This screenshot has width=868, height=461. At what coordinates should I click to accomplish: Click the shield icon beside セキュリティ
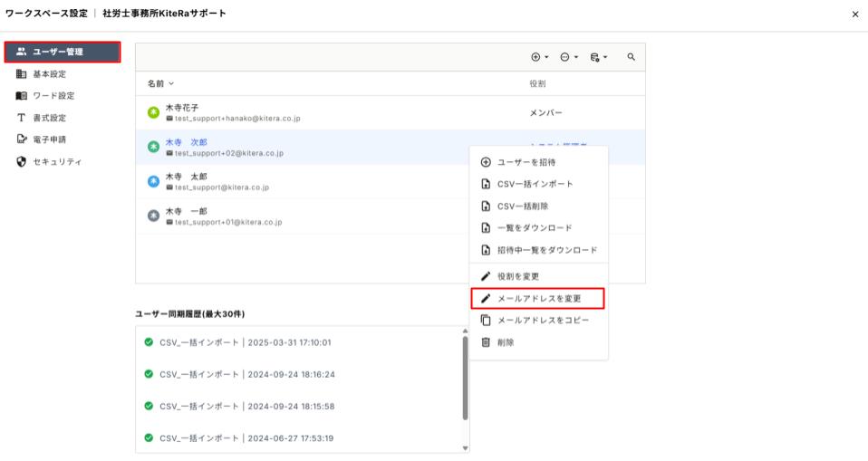coord(21,161)
